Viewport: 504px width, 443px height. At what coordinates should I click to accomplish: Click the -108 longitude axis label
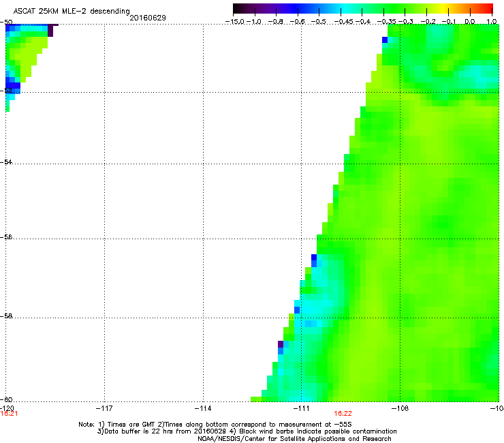pos(400,408)
